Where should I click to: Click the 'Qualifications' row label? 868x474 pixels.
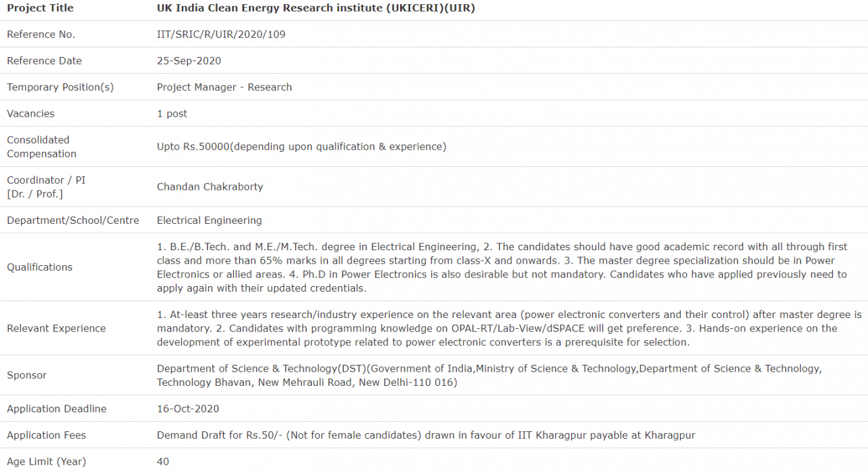[x=39, y=267]
